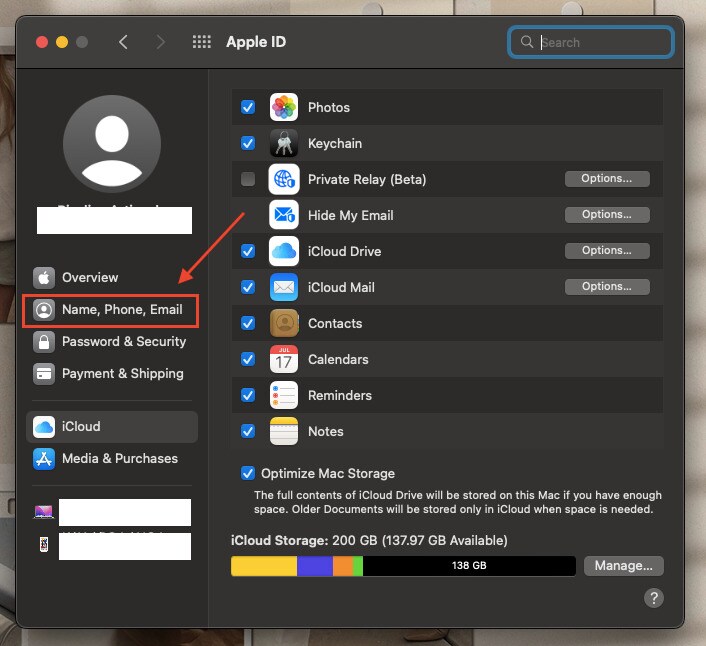Uncheck the Notes checkbox

tap(248, 431)
